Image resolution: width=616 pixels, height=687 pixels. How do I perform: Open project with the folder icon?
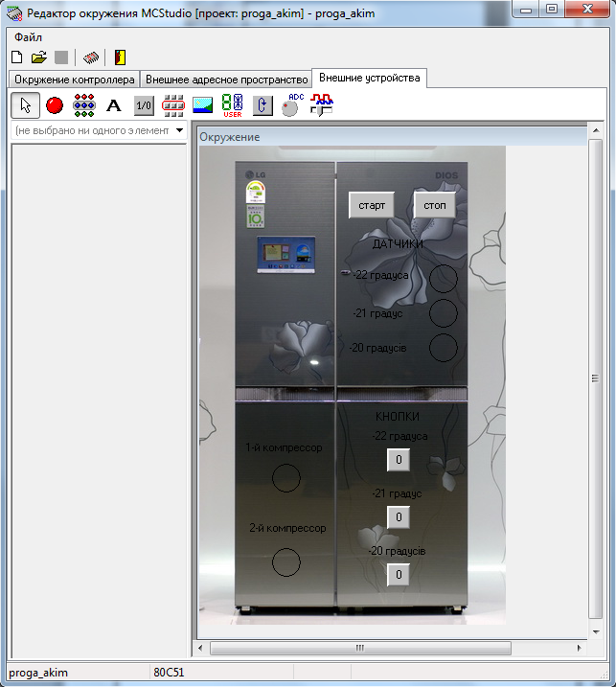(39, 57)
